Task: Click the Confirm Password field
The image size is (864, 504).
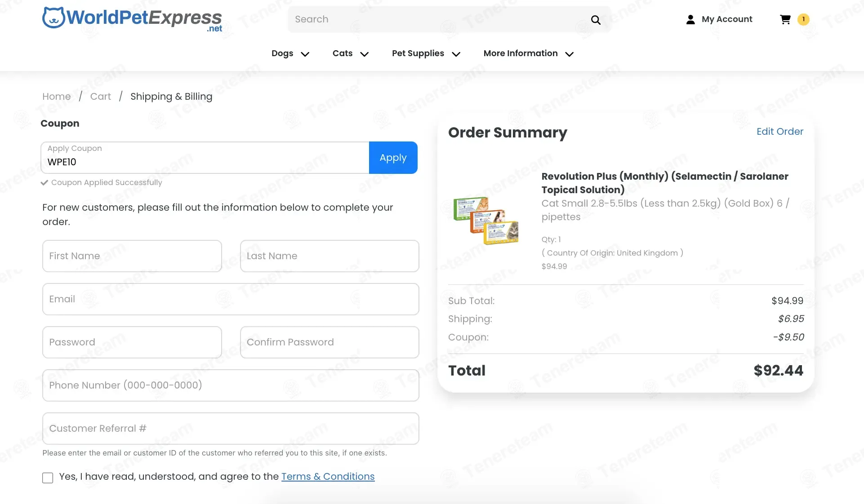Action: pyautogui.click(x=330, y=342)
